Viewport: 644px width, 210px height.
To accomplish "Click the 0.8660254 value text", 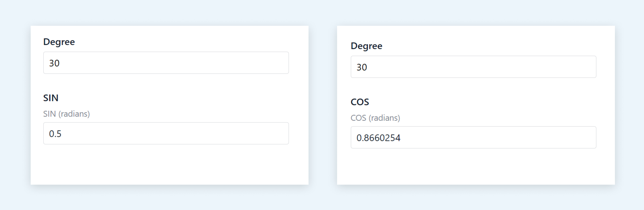I will tap(378, 138).
